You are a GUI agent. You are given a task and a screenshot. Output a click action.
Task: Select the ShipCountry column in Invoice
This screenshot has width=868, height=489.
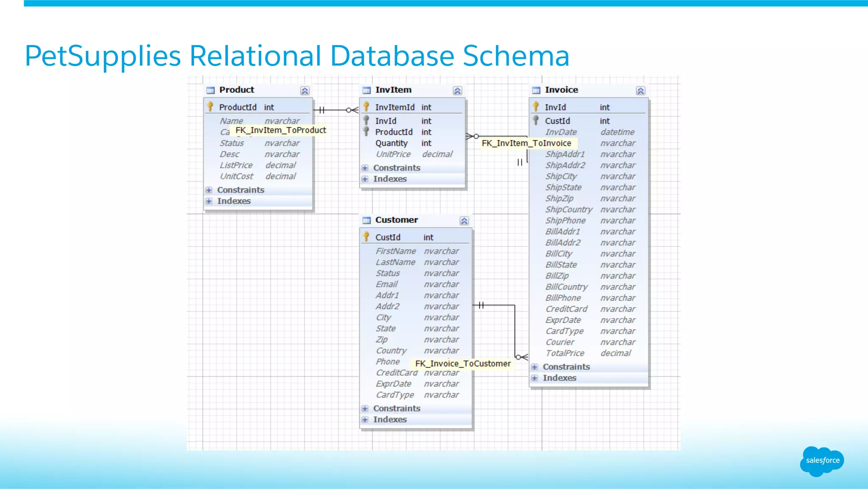point(589,210)
